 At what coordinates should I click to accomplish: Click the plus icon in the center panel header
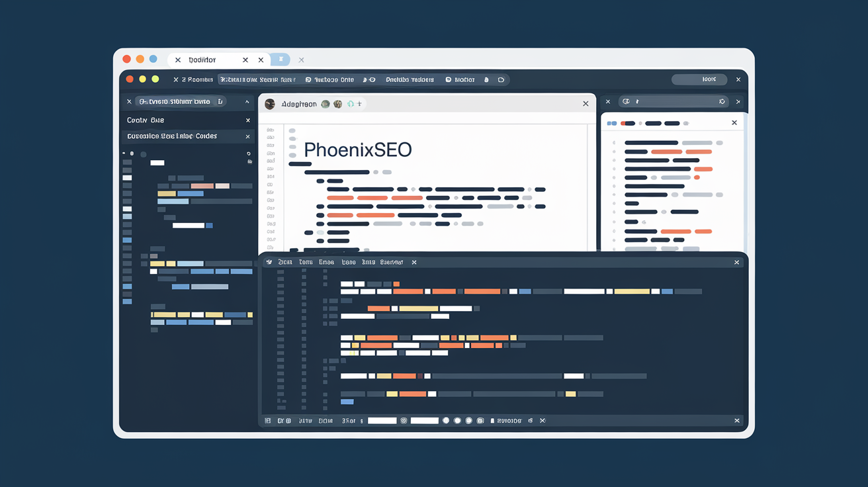[359, 104]
